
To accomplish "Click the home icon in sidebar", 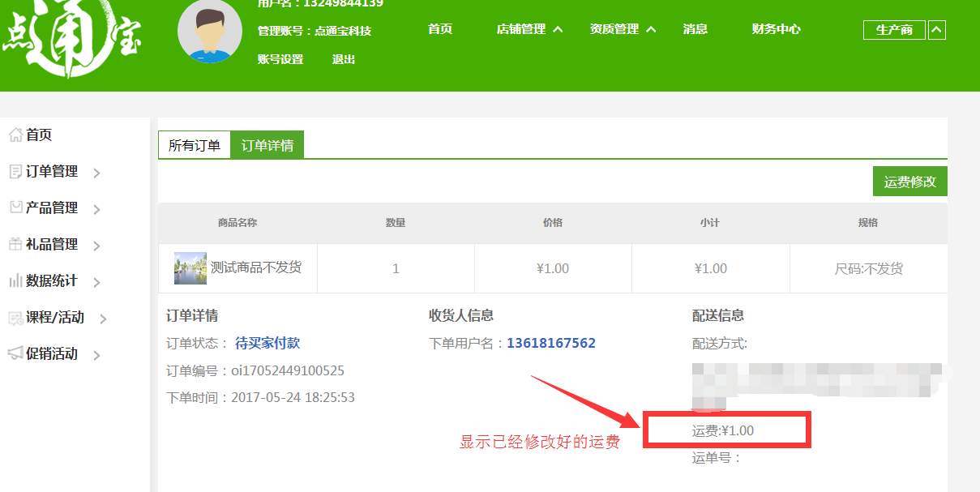I will tap(15, 135).
